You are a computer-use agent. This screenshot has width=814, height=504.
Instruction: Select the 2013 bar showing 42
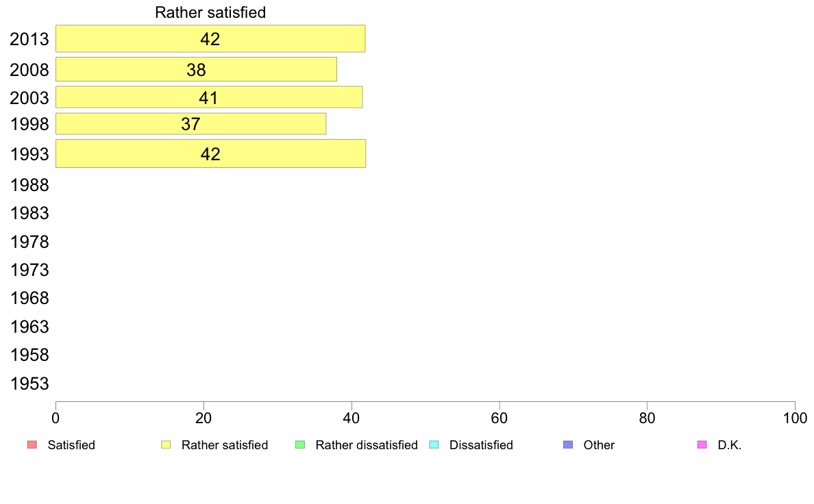[210, 38]
